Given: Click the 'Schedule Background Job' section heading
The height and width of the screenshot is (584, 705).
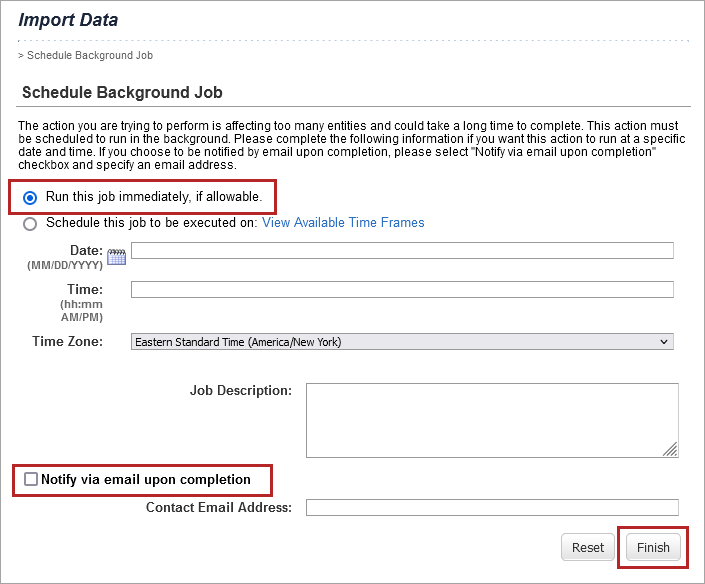Looking at the screenshot, I should [x=122, y=92].
